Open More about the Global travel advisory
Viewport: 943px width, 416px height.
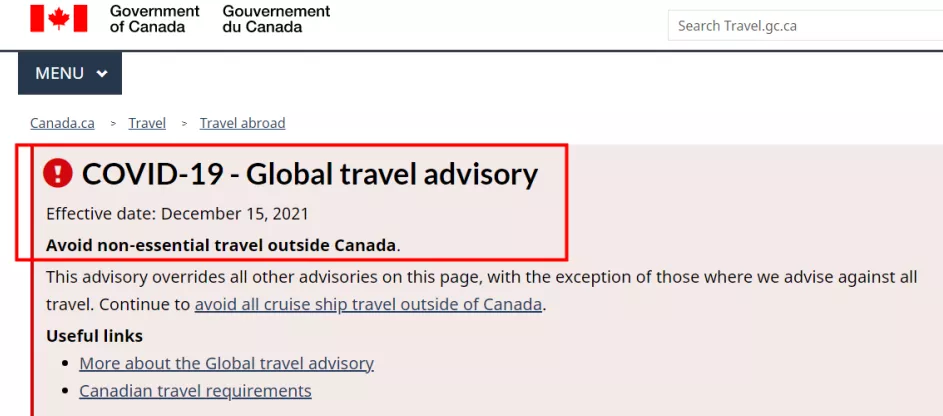pyautogui.click(x=227, y=364)
